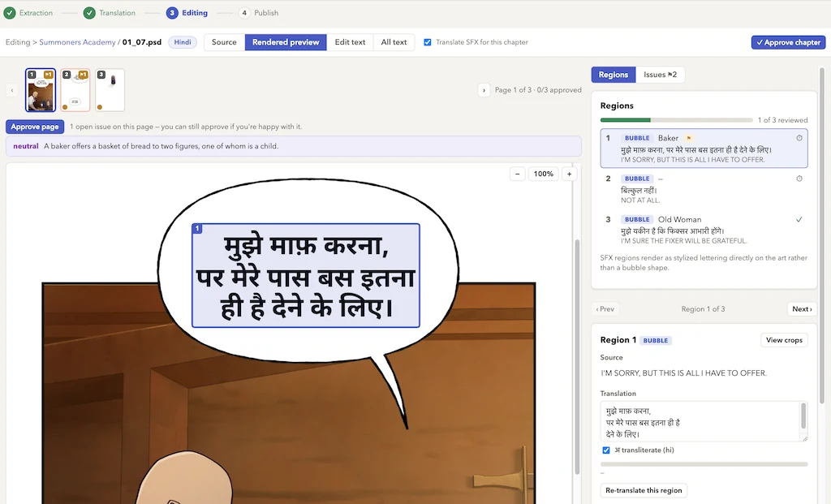Click the issue flag badge on page 2 thumbnail
Image resolution: width=831 pixels, height=504 pixels.
pos(84,75)
